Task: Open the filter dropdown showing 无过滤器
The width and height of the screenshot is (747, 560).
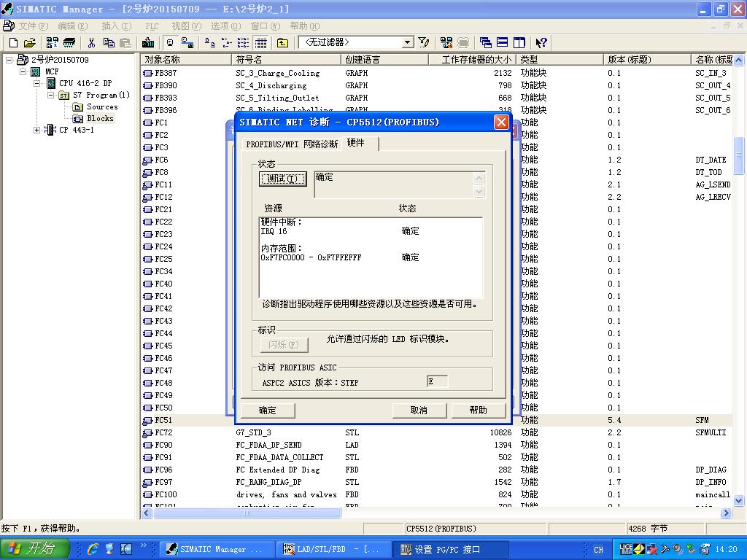Action: pyautogui.click(x=407, y=42)
